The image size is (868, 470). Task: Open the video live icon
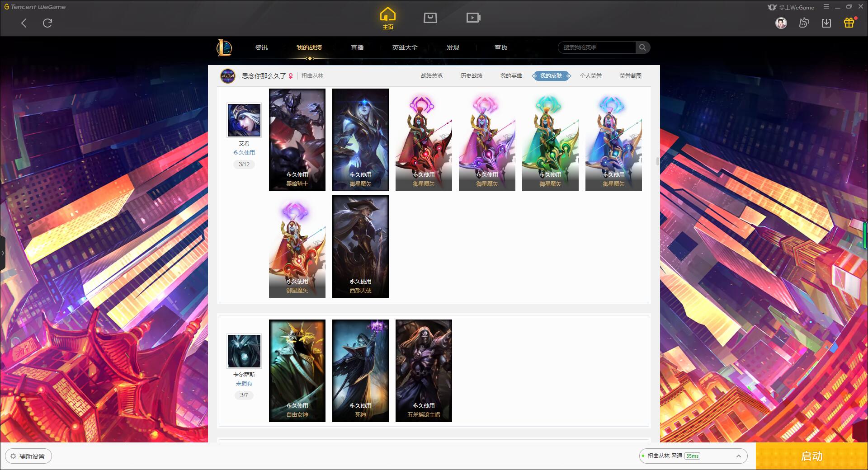click(473, 18)
